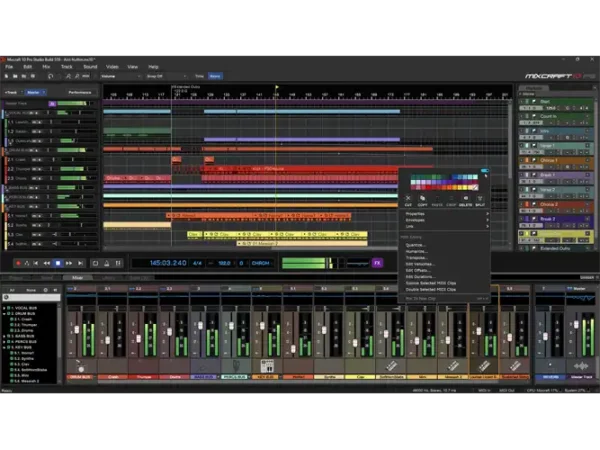The image size is (600, 450).
Task: Click the rewind transport button
Action: 47,263
